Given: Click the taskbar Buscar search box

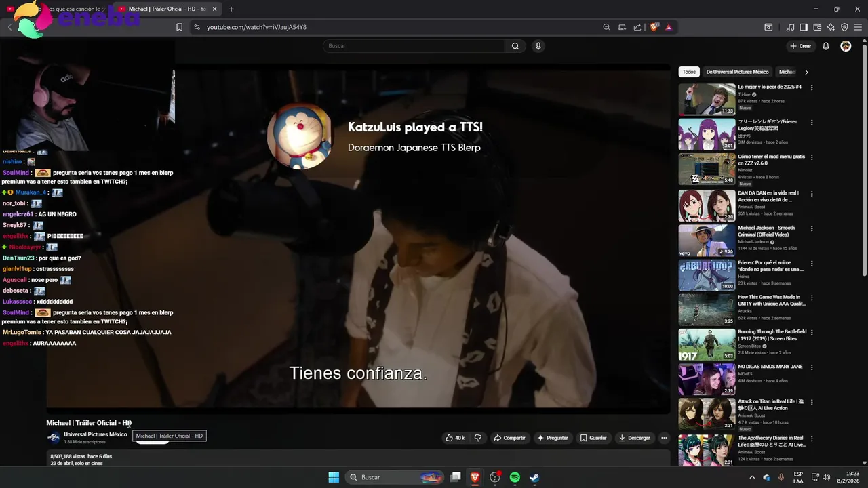Looking at the screenshot, I should pos(395,477).
